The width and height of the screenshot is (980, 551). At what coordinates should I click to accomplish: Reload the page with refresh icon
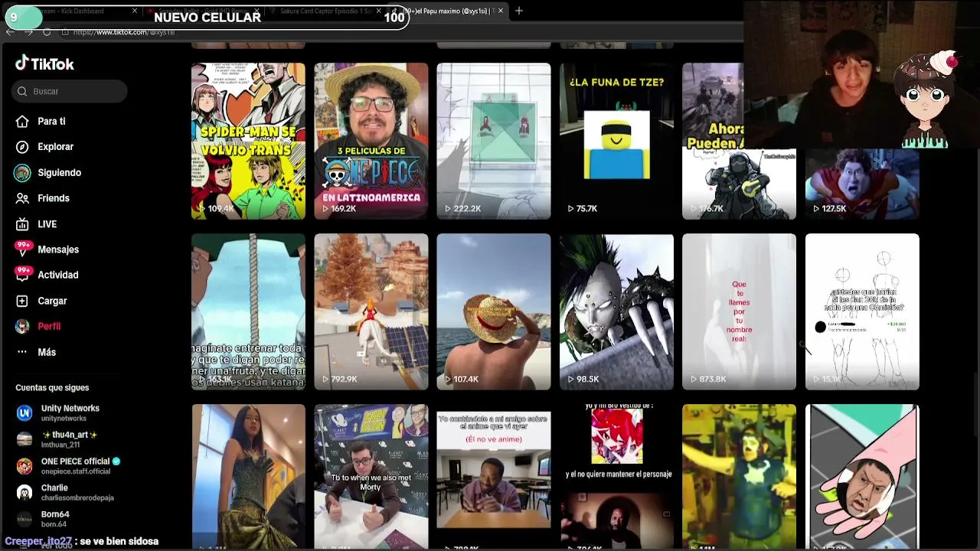coord(47,32)
